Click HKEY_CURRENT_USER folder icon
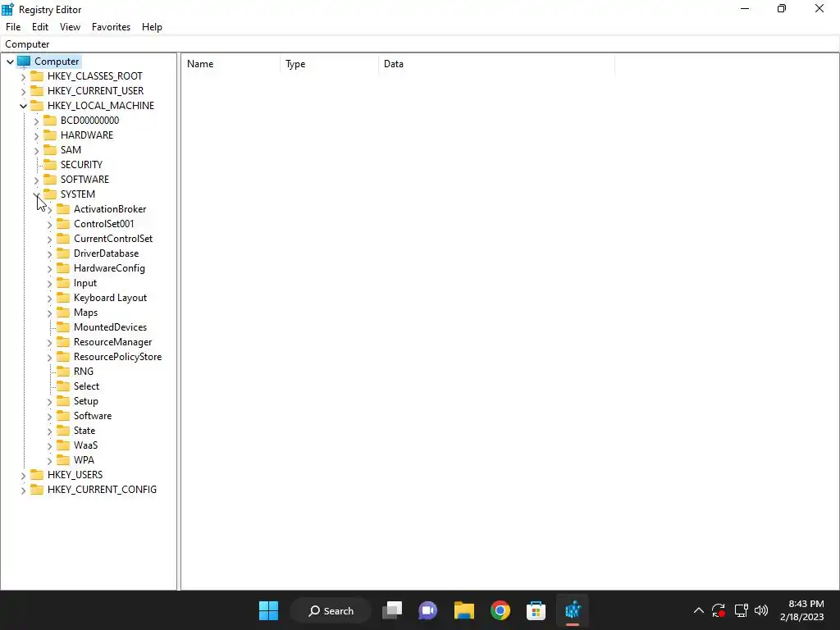Screen dimensions: 840x630 [x=37, y=90]
